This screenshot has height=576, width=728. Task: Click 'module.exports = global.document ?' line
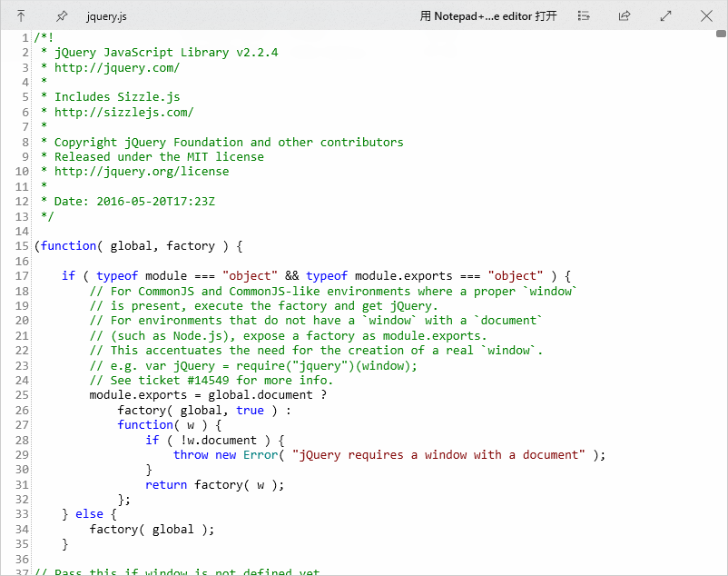208,395
